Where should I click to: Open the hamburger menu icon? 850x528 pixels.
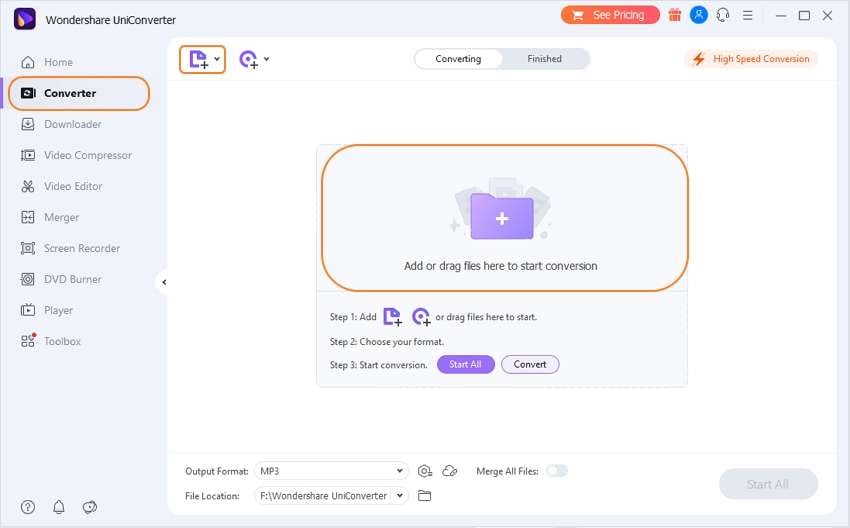[748, 16]
